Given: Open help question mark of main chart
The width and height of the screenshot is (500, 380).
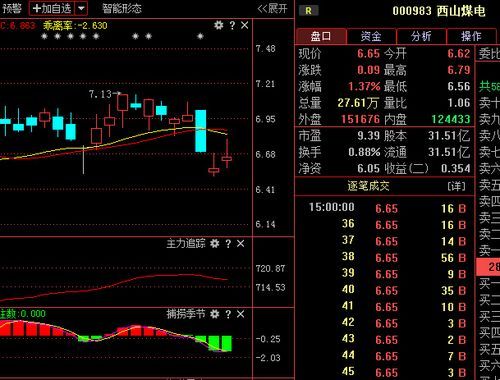Looking at the screenshot, I should [x=232, y=25].
